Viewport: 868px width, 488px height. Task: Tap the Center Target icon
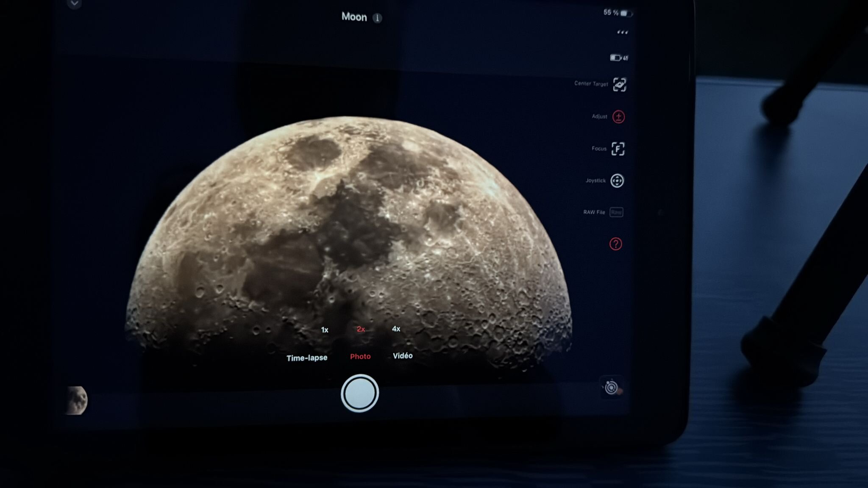click(x=619, y=85)
